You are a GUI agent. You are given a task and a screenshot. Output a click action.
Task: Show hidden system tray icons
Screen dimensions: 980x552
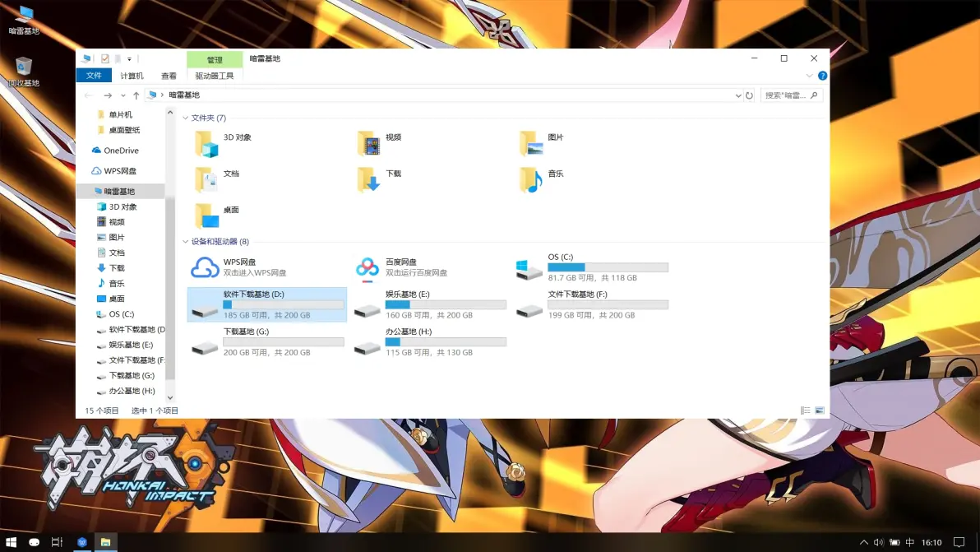click(864, 542)
